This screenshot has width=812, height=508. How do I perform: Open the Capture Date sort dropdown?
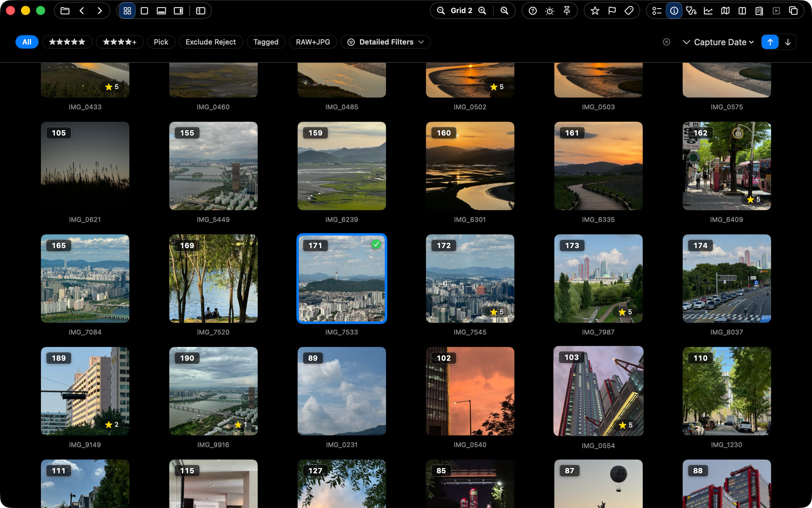(724, 42)
